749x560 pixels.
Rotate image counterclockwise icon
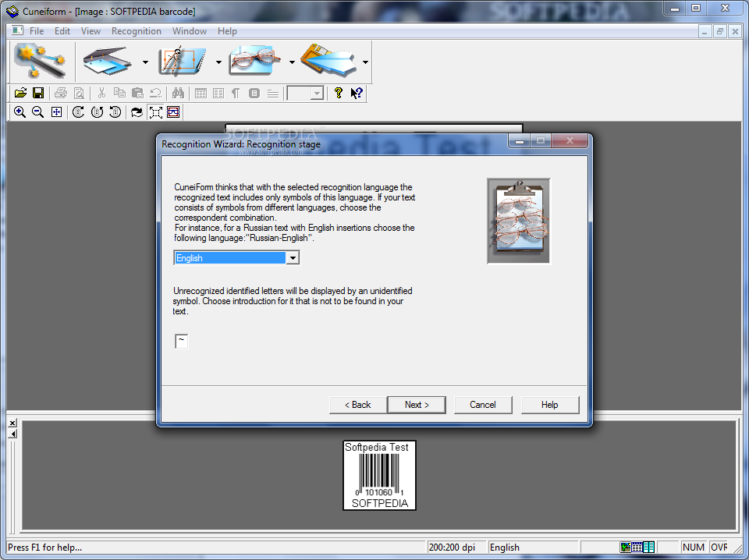point(115,112)
